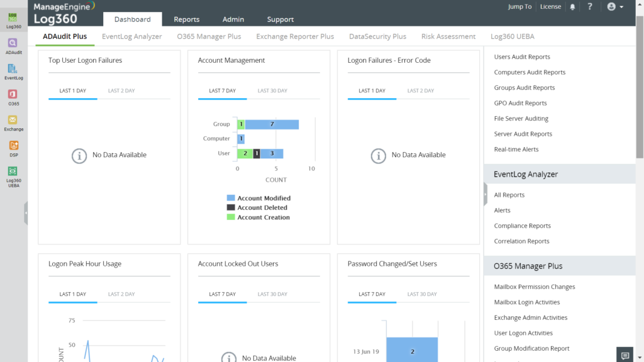The image size is (644, 362).
Task: Show Last 2 Day for Logon Failures Error Code
Action: 421,90
